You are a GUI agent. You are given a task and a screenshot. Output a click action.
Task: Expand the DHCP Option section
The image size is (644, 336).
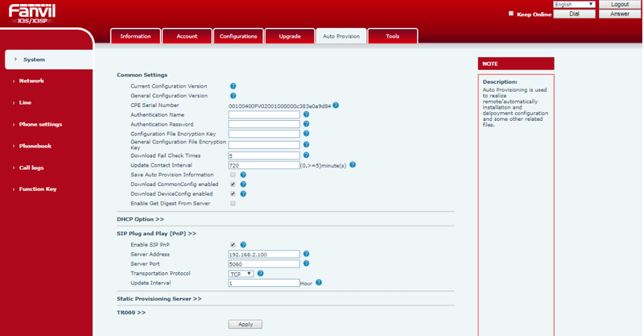140,218
